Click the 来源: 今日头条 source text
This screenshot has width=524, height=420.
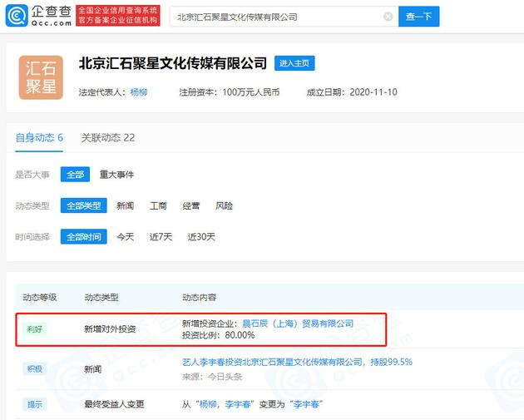coord(212,377)
